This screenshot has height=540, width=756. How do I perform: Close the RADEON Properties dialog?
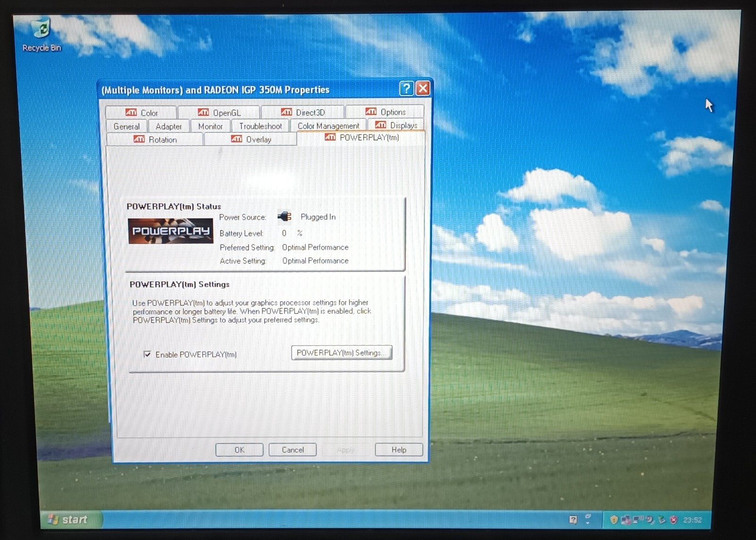pyautogui.click(x=423, y=88)
